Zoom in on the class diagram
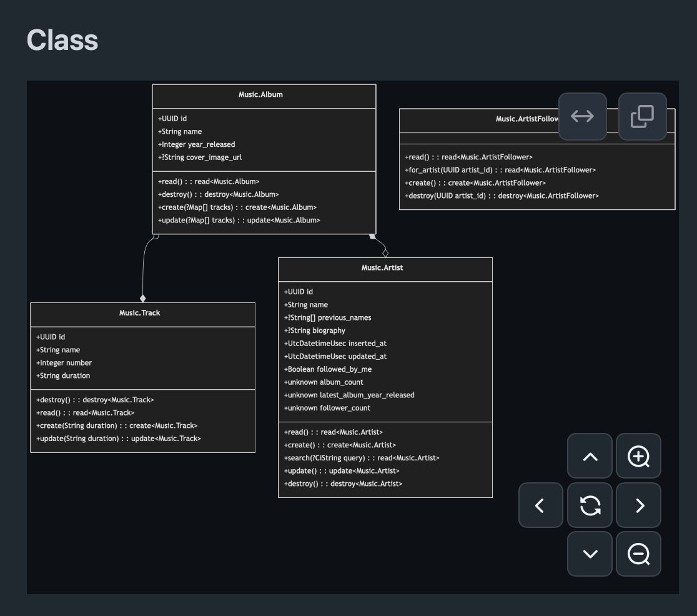 coord(638,457)
